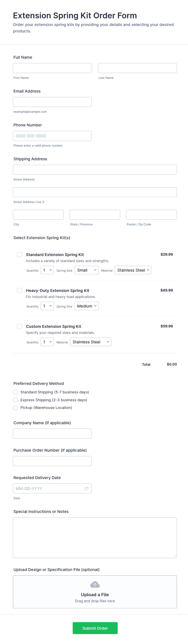Click the calendar icon in date field
188x644 pixels.
(x=87, y=488)
